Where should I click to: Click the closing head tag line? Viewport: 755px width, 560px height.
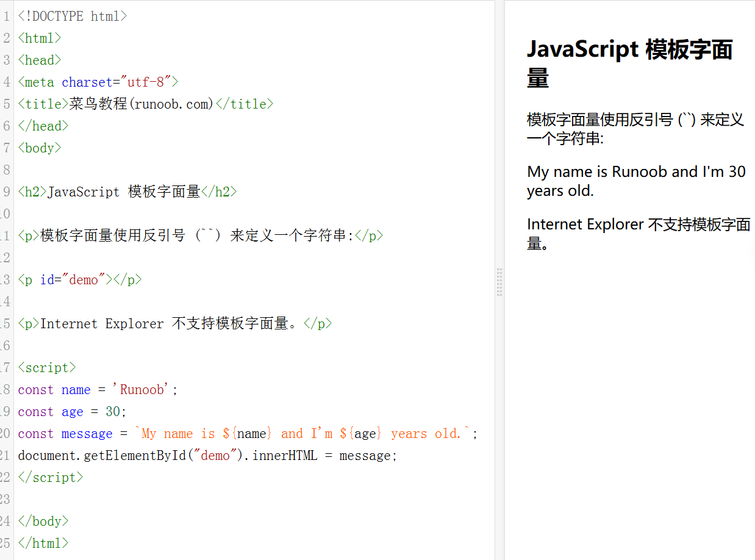43,126
